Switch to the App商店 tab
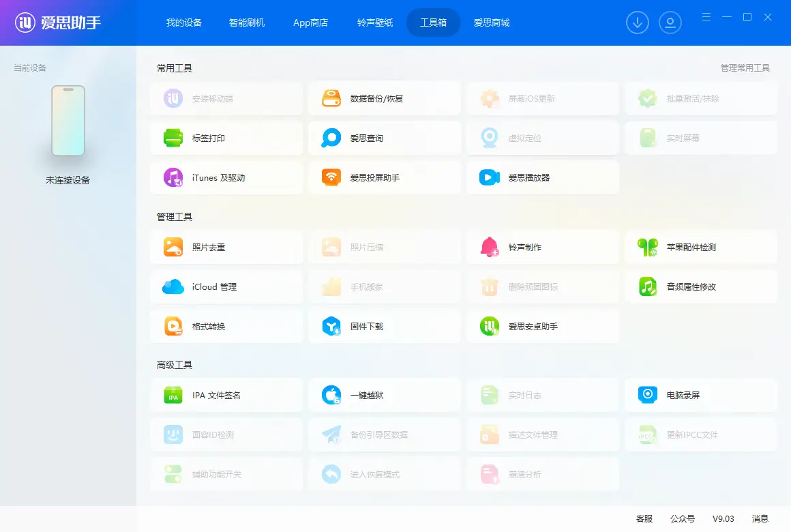791x532 pixels. (310, 23)
